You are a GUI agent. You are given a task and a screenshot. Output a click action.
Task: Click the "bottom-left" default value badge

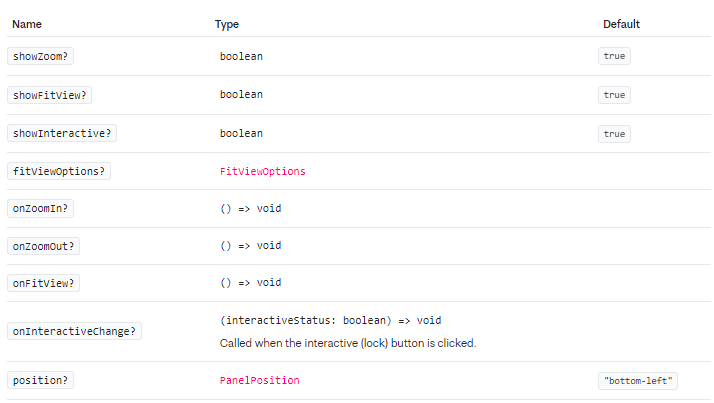(x=638, y=381)
